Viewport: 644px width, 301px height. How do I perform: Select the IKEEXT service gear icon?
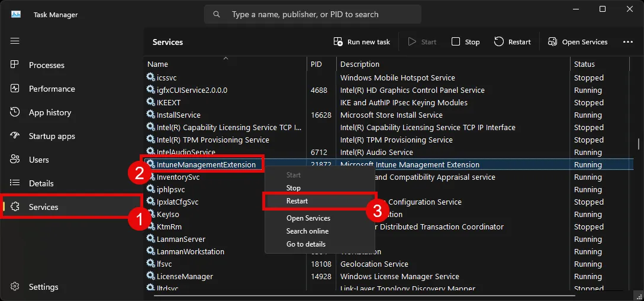pyautogui.click(x=151, y=102)
